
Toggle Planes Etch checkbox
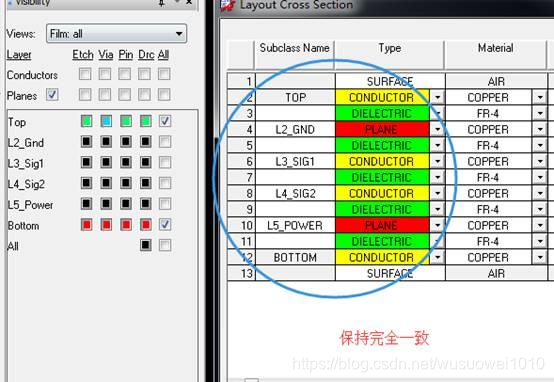[85, 95]
